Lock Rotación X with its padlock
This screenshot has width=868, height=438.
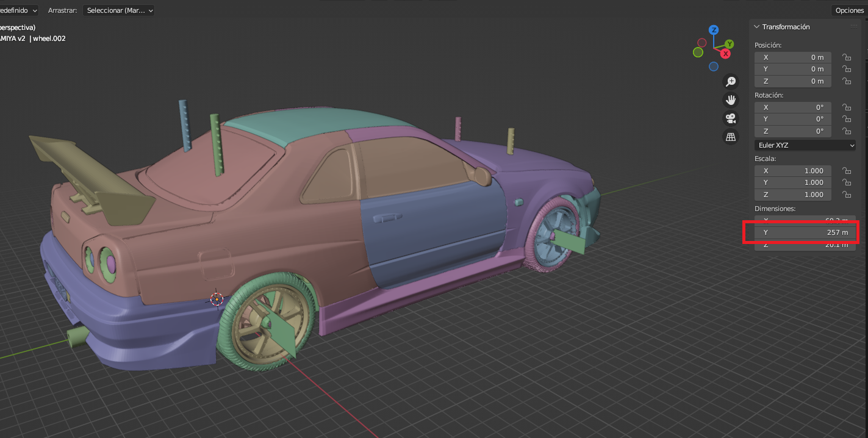(847, 107)
